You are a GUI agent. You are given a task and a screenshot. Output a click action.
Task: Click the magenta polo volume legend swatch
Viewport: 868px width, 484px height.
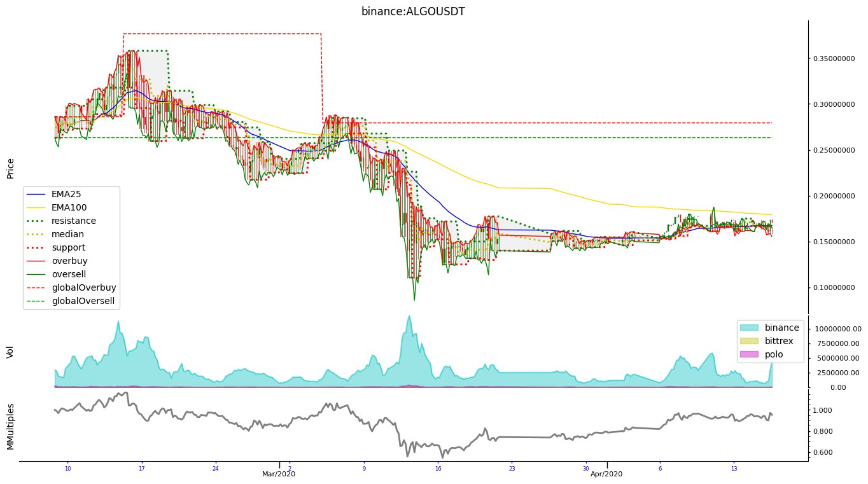[x=750, y=354]
